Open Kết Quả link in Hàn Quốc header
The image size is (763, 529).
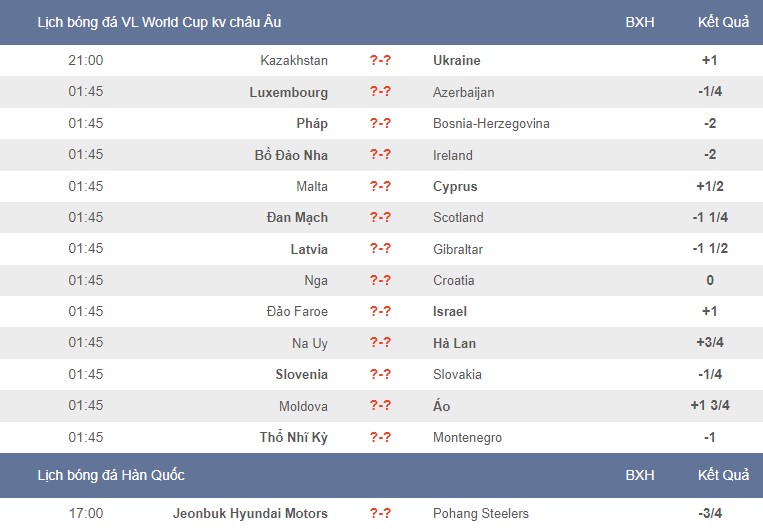click(x=723, y=475)
